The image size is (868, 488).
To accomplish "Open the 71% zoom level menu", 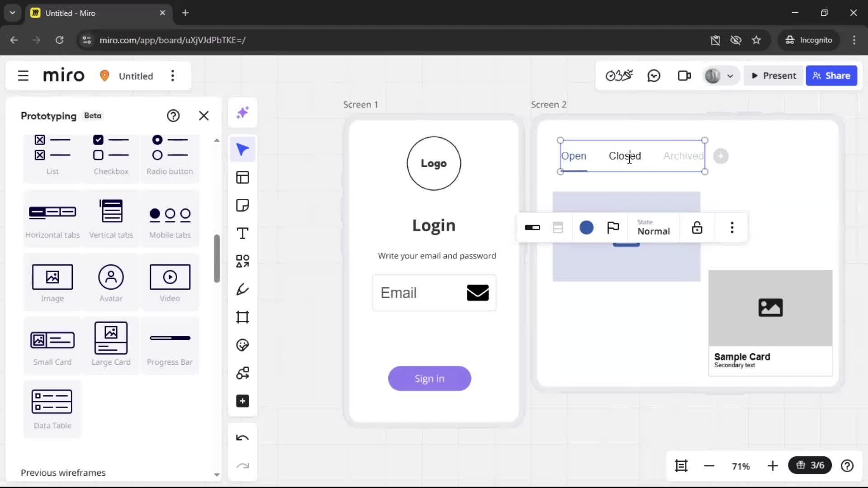I will [741, 466].
